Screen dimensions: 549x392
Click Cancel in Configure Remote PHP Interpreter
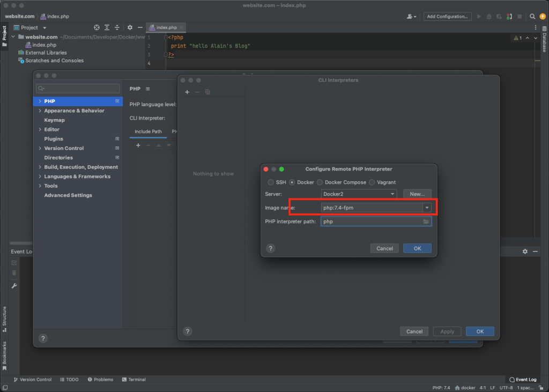point(384,248)
